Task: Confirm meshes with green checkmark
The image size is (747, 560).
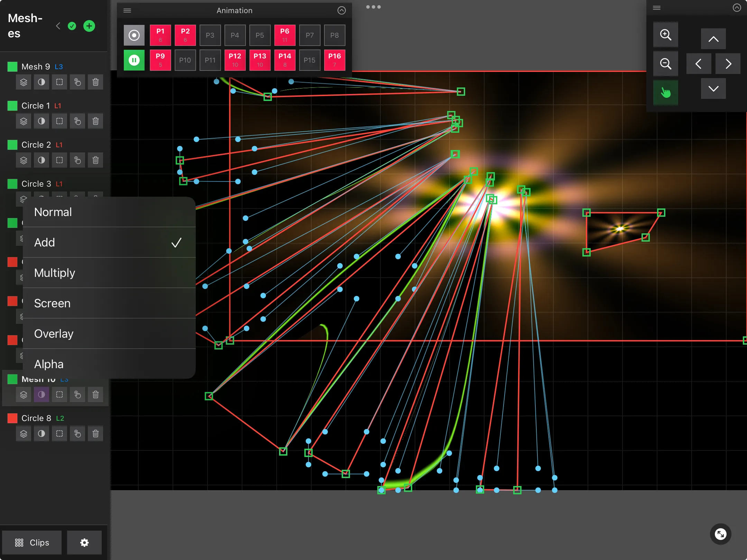Action: 72,26
